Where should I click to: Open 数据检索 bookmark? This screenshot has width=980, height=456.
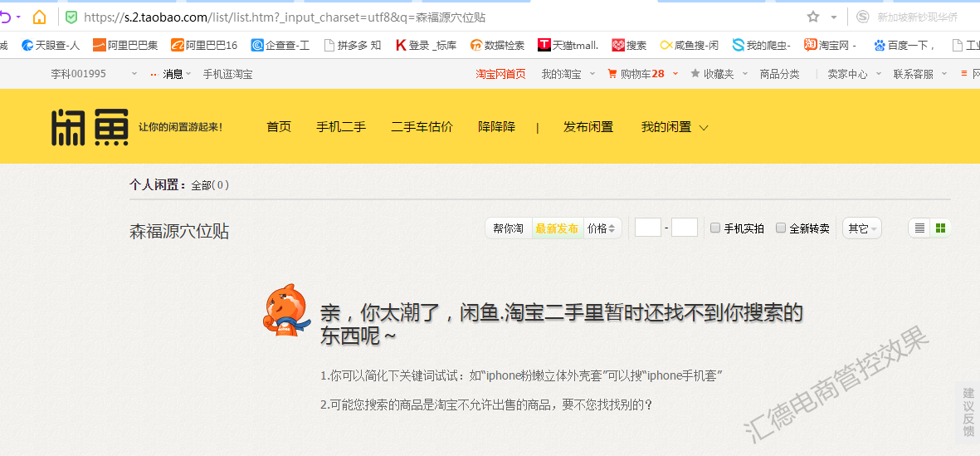coord(498,45)
